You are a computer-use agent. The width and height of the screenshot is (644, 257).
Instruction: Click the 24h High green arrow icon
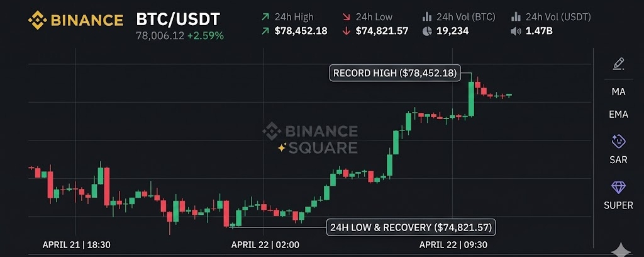point(265,17)
